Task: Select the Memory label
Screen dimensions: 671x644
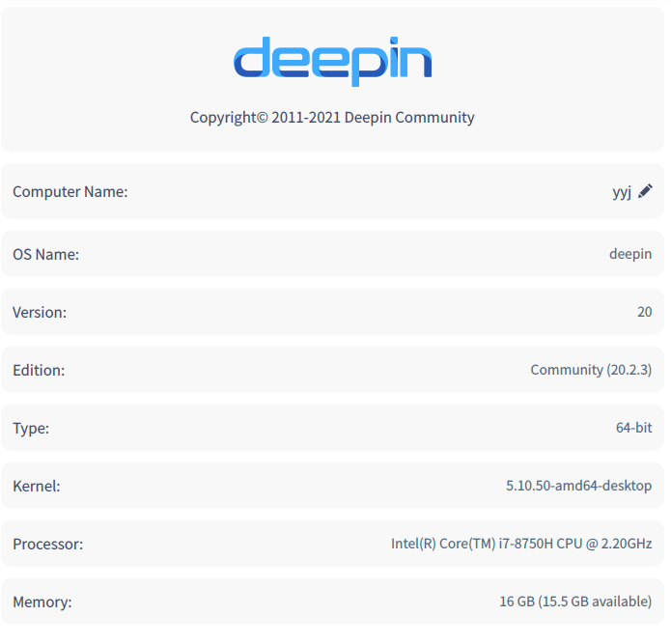Action: click(x=42, y=602)
